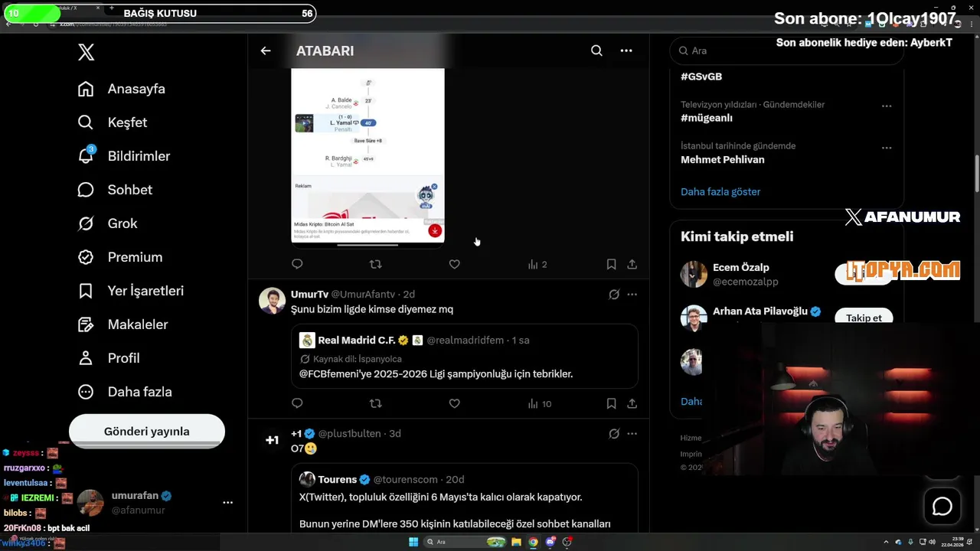Click @UmurAfantv handle
This screenshot has height=551, width=980.
(x=363, y=294)
